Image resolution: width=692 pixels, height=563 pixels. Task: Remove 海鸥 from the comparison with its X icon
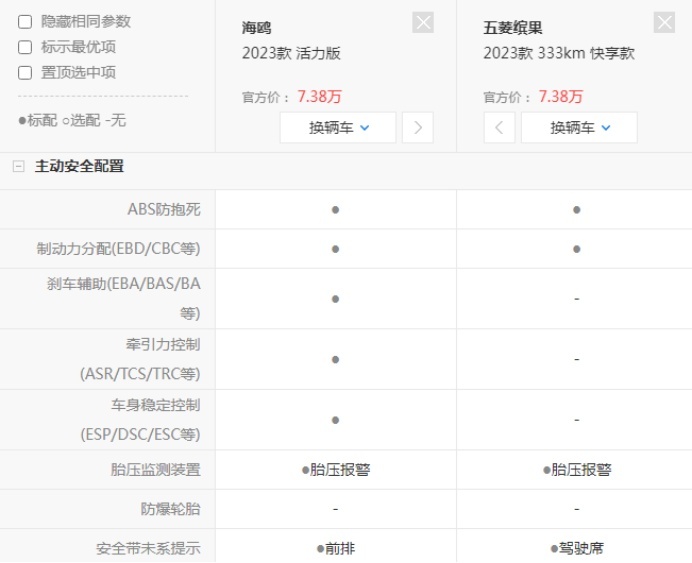(x=423, y=23)
